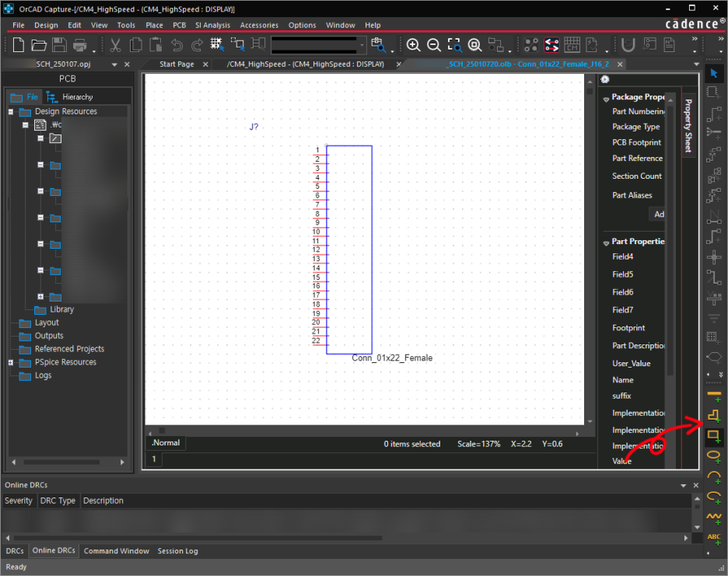The width and height of the screenshot is (728, 576).
Task: Click the Cut scissors icon
Action: pos(115,45)
